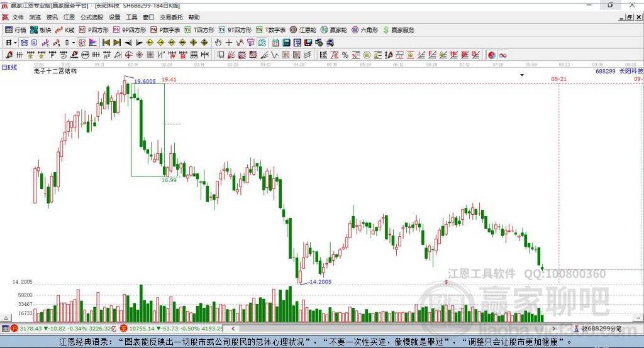Select the percent % tool icon
644x348 pixels.
coord(345,55)
